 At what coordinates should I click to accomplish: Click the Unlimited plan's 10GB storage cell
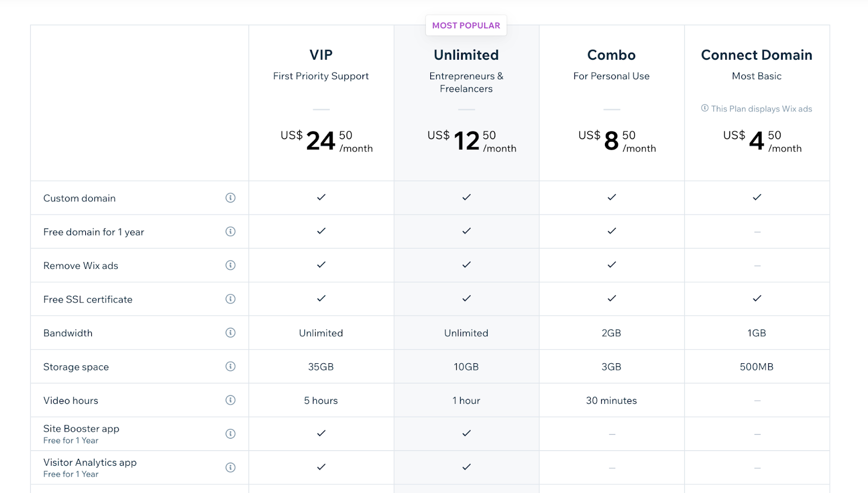click(466, 367)
